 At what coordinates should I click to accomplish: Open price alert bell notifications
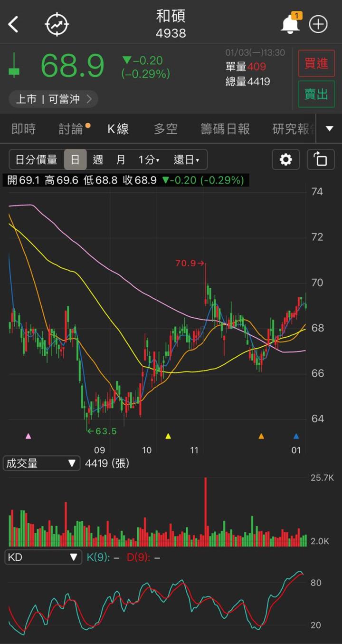tap(290, 24)
